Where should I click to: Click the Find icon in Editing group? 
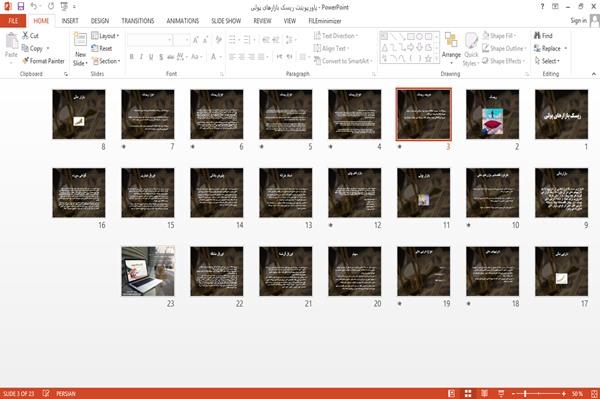point(543,36)
